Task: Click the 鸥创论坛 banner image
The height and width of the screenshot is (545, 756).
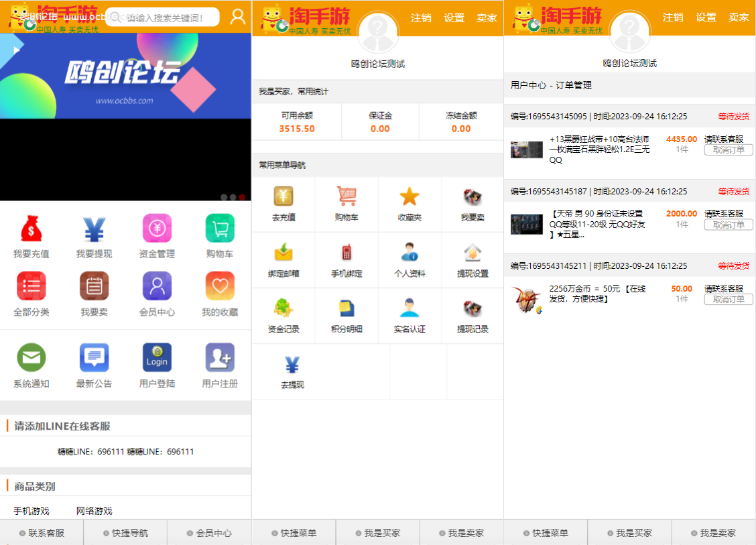Action: [125, 76]
